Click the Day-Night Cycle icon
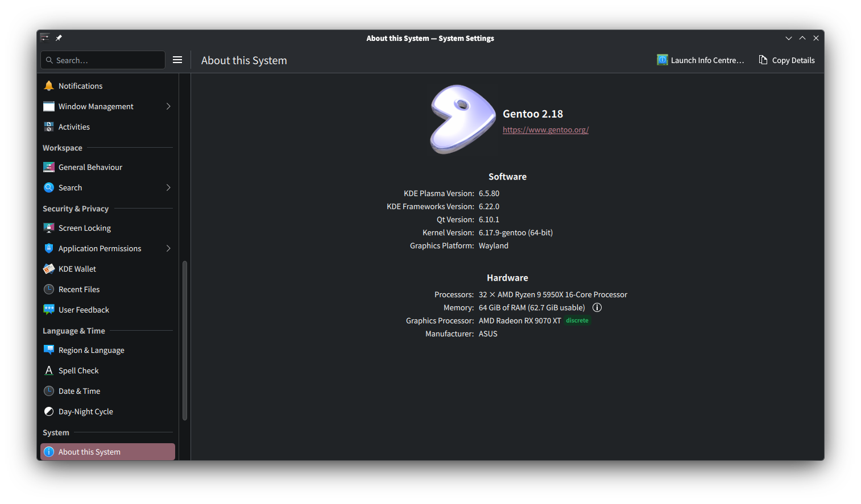861x504 pixels. [49, 411]
